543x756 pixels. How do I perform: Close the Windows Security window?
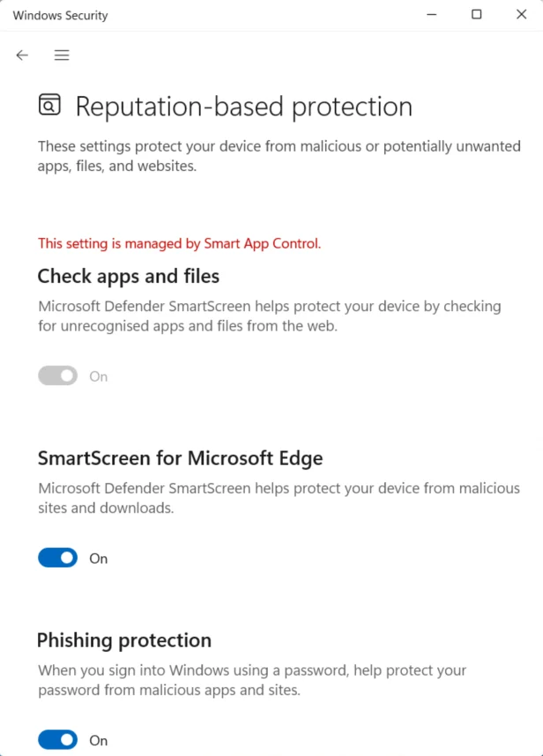coord(521,14)
